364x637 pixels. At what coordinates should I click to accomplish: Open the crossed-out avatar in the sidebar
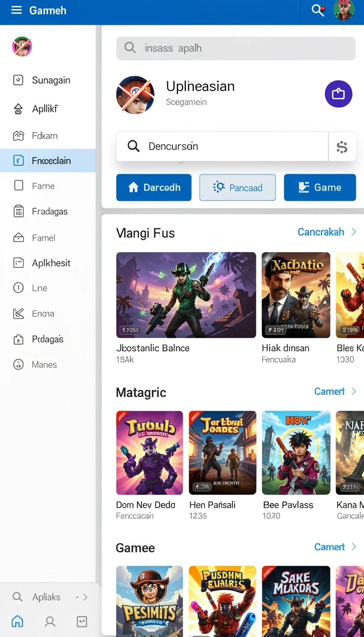(x=22, y=46)
